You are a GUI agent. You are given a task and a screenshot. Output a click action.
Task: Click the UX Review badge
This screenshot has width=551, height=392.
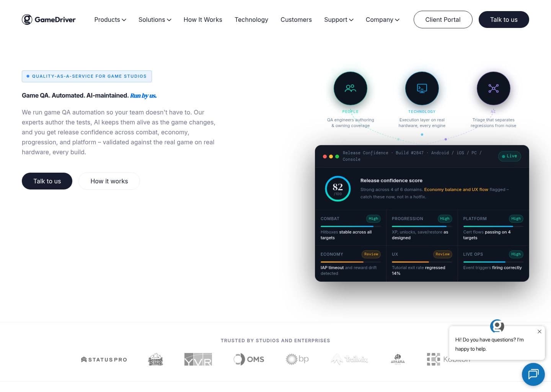443,254
